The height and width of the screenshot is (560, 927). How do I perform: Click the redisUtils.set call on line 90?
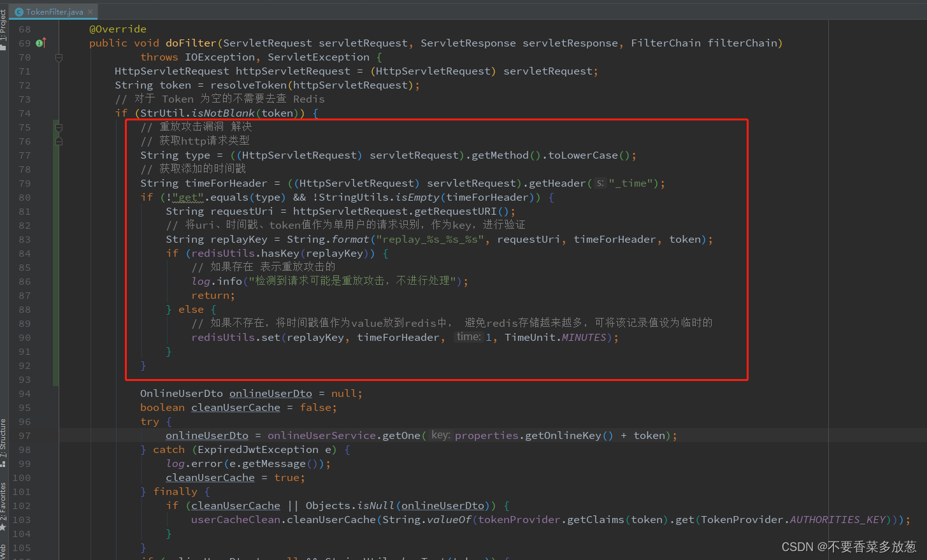(x=236, y=338)
